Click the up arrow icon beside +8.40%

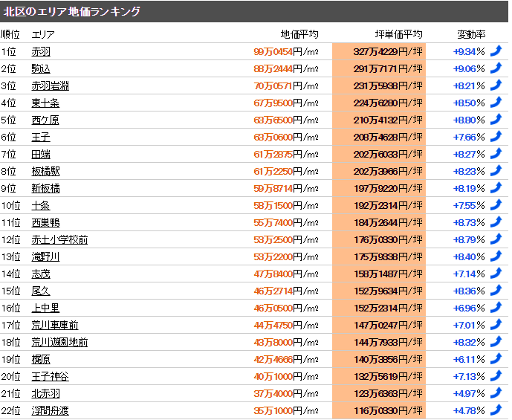click(x=496, y=256)
